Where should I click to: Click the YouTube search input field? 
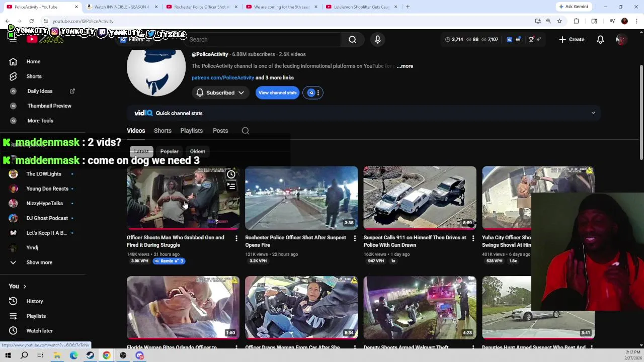tap(262, 39)
